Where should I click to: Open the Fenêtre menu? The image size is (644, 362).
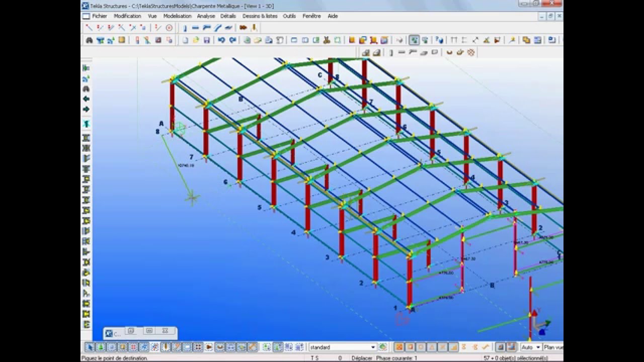pyautogui.click(x=311, y=16)
